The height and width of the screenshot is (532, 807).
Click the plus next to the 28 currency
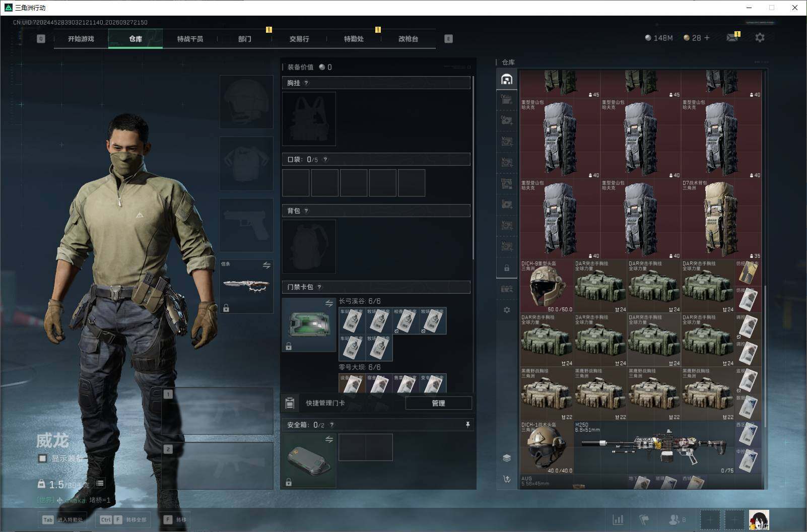(707, 38)
